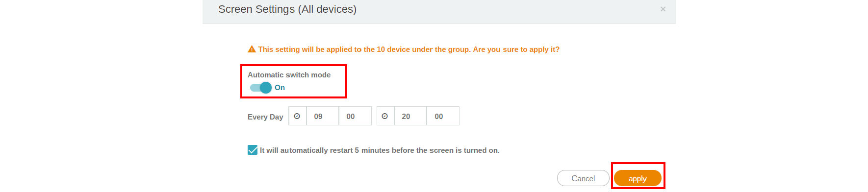Select the start minute field after 09

355,116
